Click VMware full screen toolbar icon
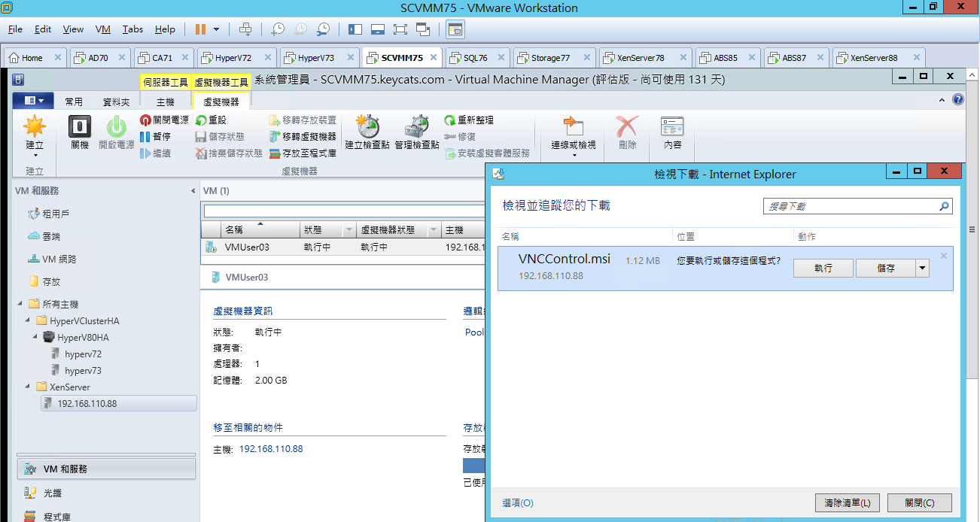 click(400, 29)
